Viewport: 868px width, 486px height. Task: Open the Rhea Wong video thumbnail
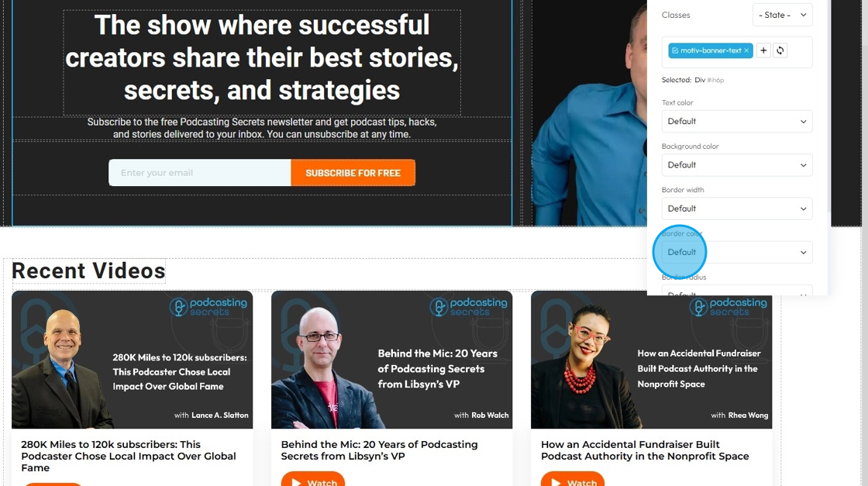click(652, 360)
